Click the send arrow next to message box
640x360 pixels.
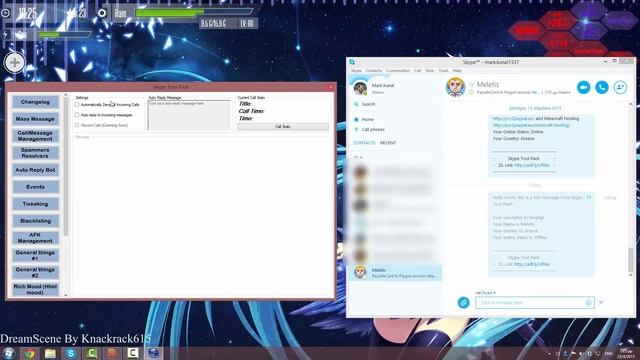pyautogui.click(x=601, y=302)
